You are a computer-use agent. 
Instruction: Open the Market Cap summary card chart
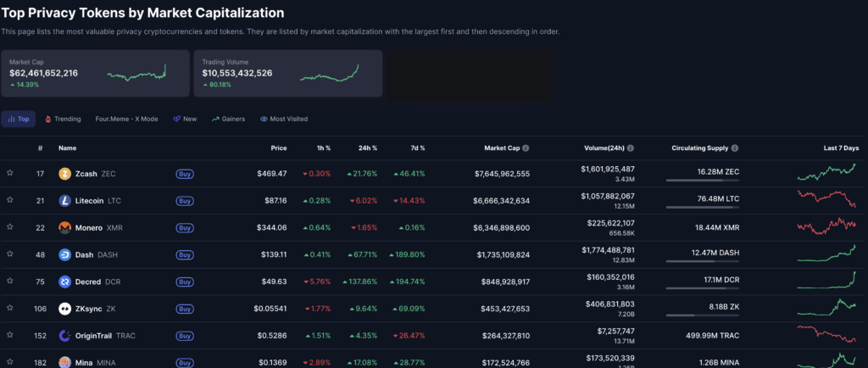click(x=136, y=73)
